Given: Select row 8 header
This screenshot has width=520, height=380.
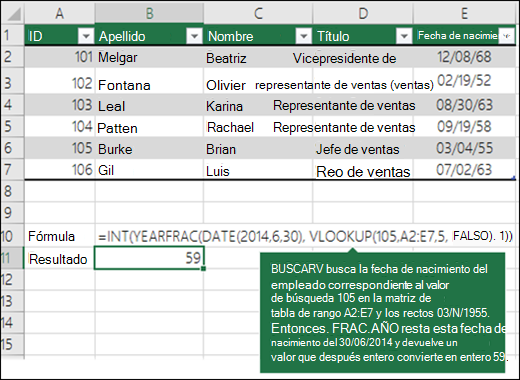Looking at the screenshot, I should pyautogui.click(x=12, y=191).
